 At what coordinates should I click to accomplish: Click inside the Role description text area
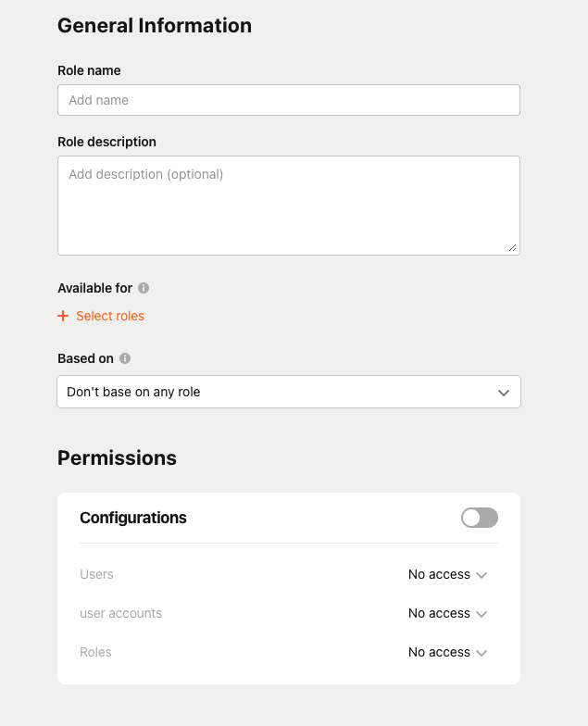pos(289,206)
